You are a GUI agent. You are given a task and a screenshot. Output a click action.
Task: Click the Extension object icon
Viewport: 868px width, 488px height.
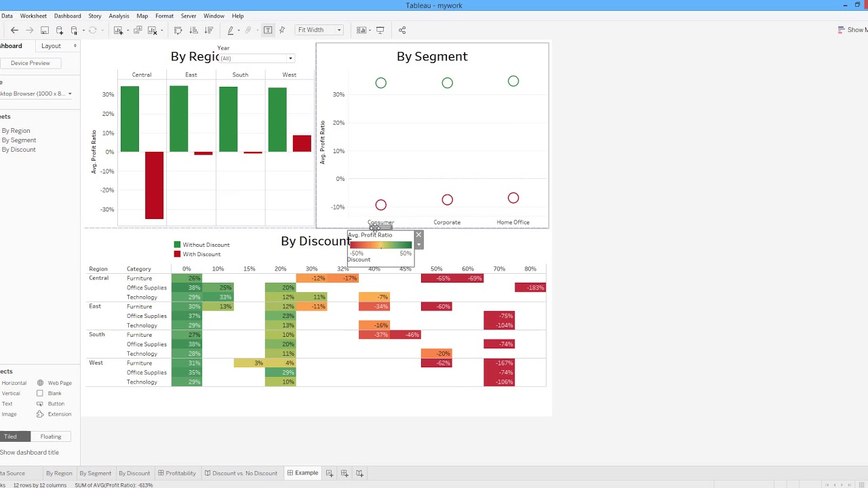(41, 414)
